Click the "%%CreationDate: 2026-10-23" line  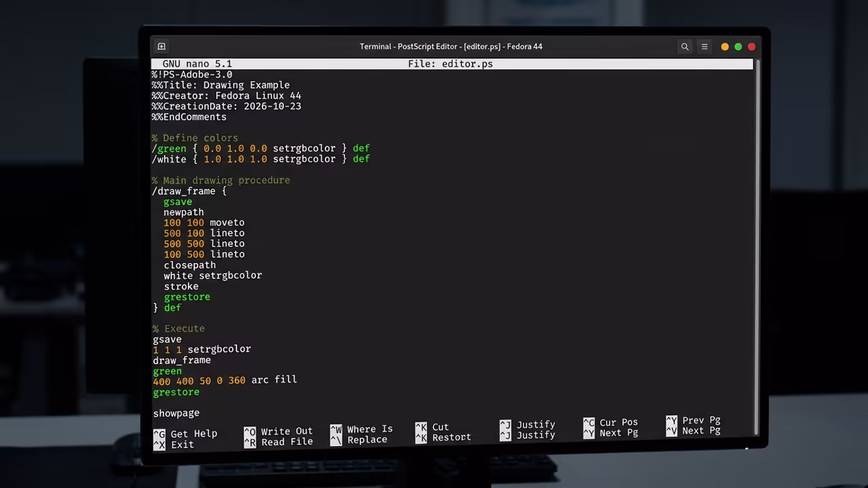(226, 106)
